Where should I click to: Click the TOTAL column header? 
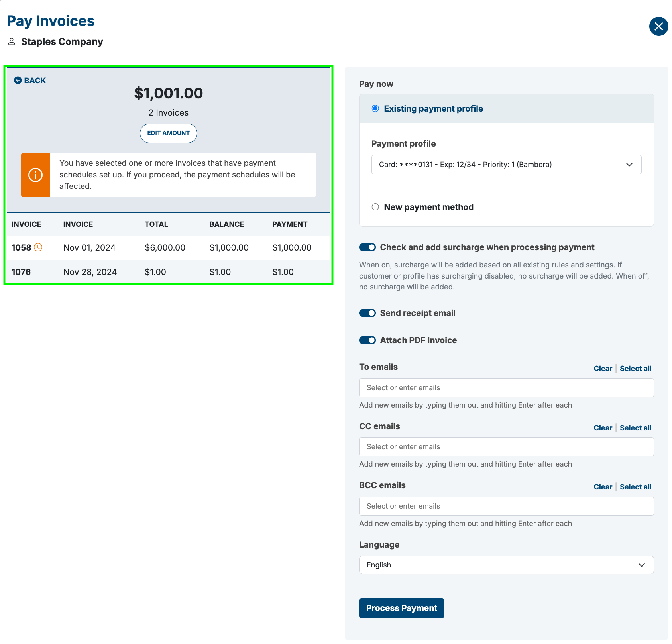156,224
